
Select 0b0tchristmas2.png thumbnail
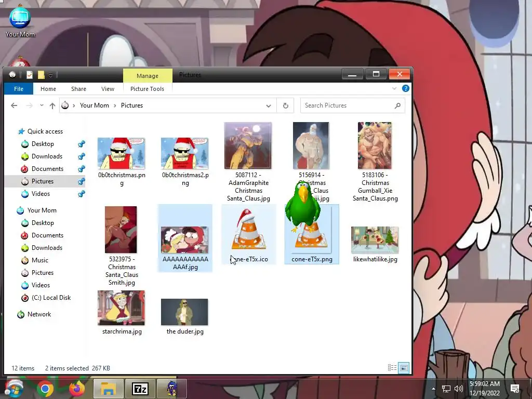(x=184, y=153)
